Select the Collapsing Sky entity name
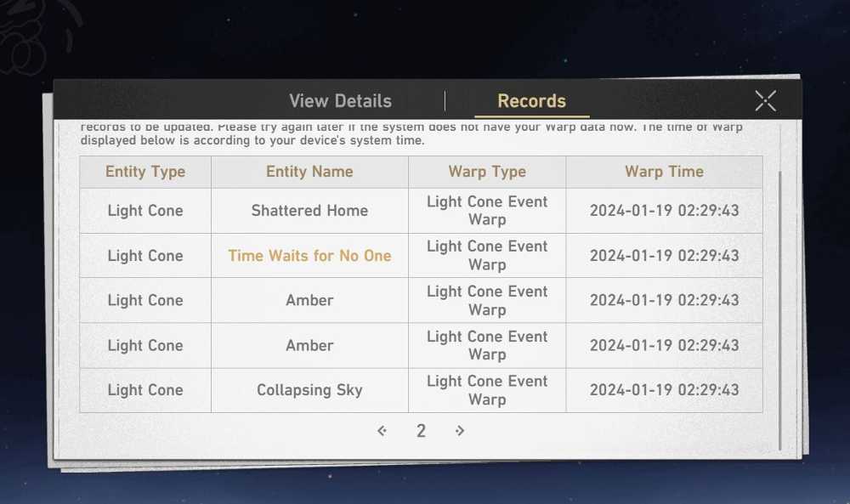This screenshot has width=850, height=504. coord(309,390)
